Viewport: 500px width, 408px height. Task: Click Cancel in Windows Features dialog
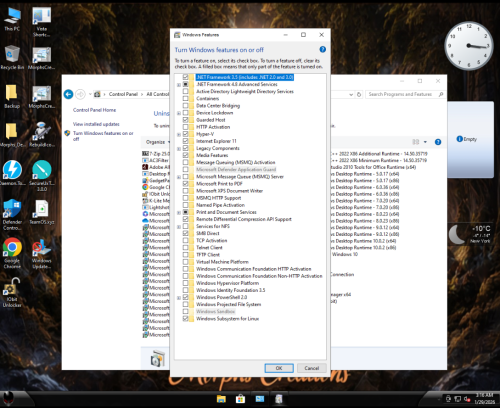tap(312, 368)
